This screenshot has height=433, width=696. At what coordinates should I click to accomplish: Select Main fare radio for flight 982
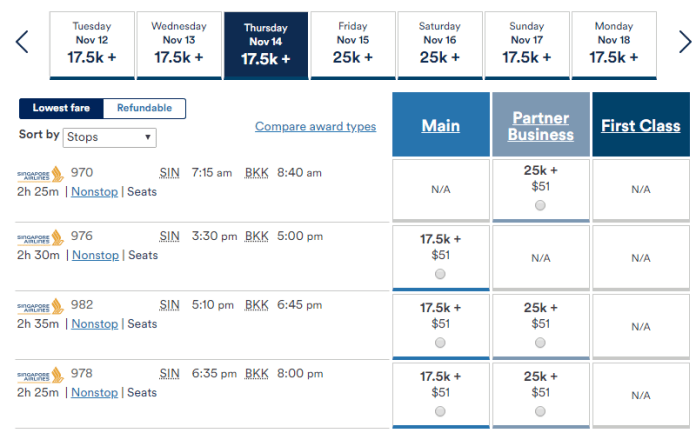440,342
